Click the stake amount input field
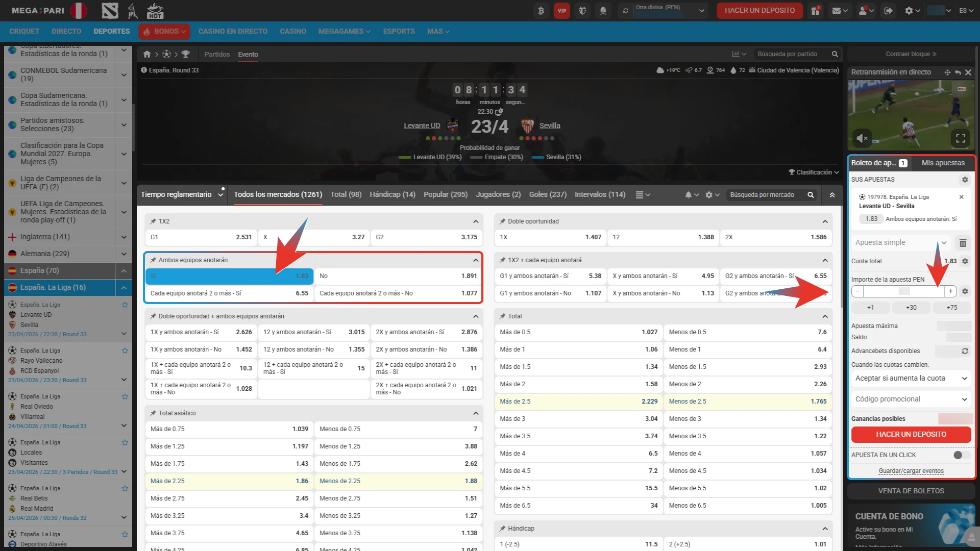The width and height of the screenshot is (980, 551). pyautogui.click(x=903, y=291)
